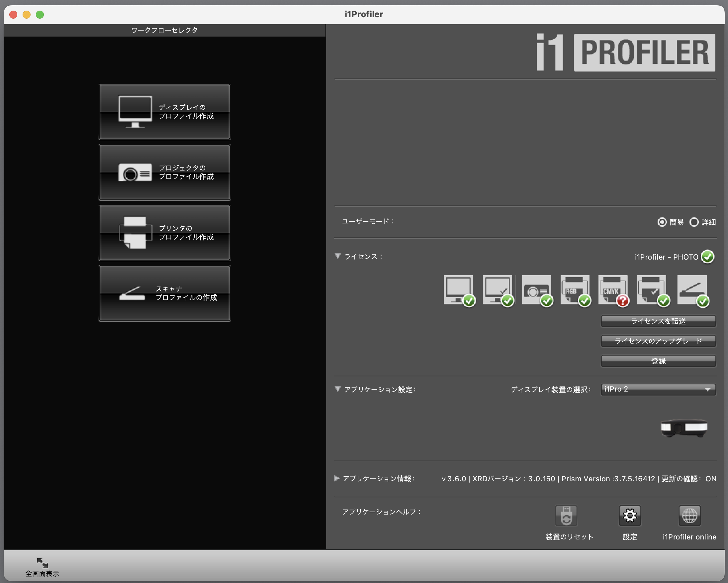Click the RGB printer license icon

click(576, 290)
